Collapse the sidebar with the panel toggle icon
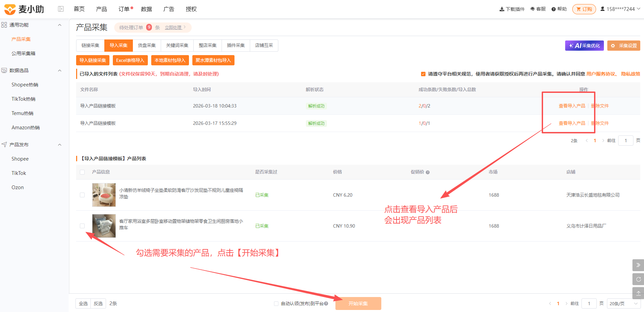 click(61, 9)
